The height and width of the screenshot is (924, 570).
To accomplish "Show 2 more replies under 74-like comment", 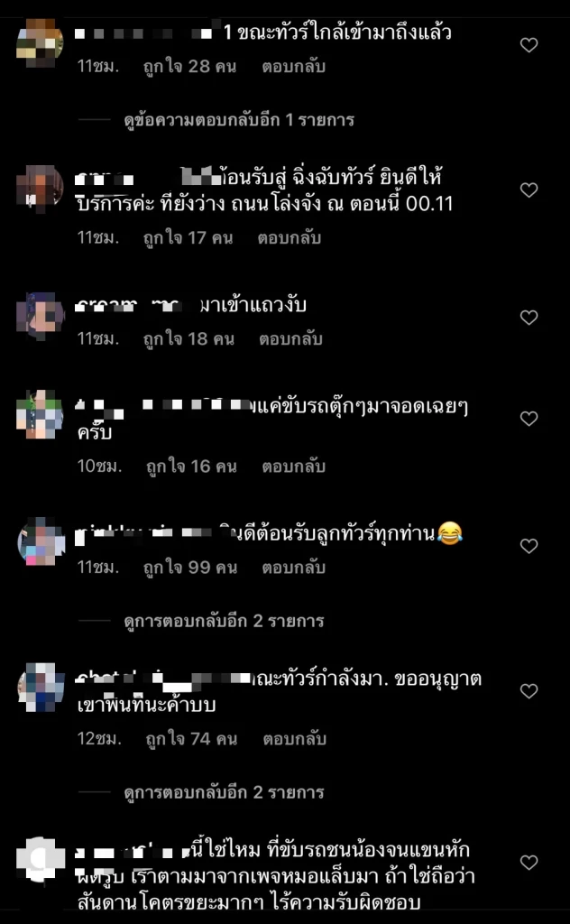I will coord(224,792).
